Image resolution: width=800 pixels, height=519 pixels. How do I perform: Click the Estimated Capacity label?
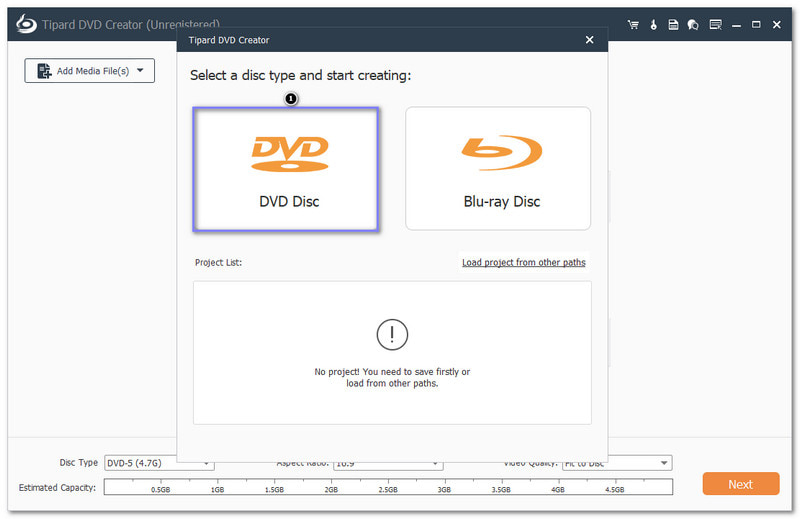57,487
